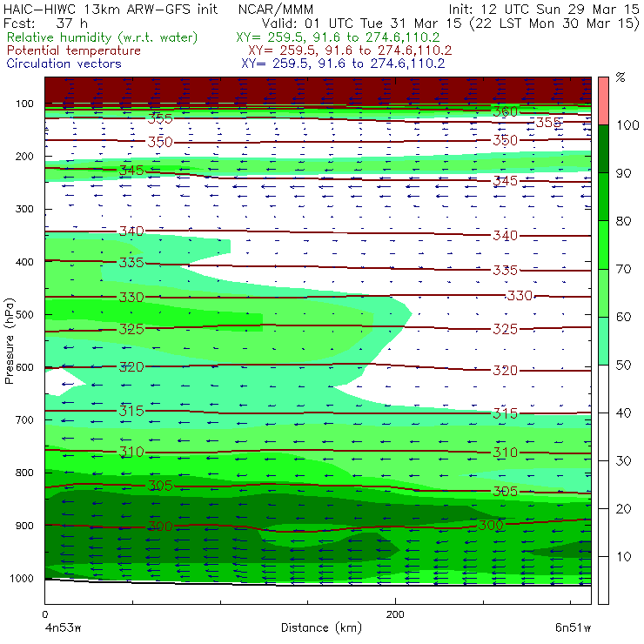Click the pink colorbar segment above 100
The height and width of the screenshot is (644, 644).
[603, 101]
